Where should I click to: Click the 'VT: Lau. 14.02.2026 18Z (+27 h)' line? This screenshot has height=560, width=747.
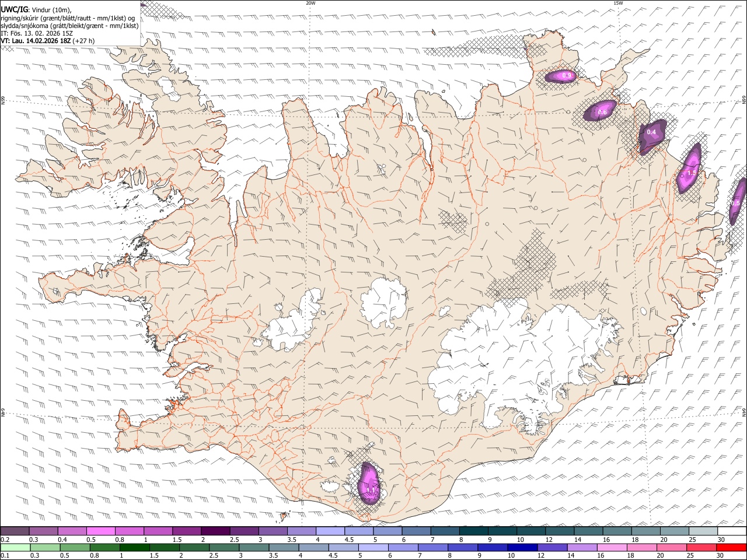click(x=48, y=41)
